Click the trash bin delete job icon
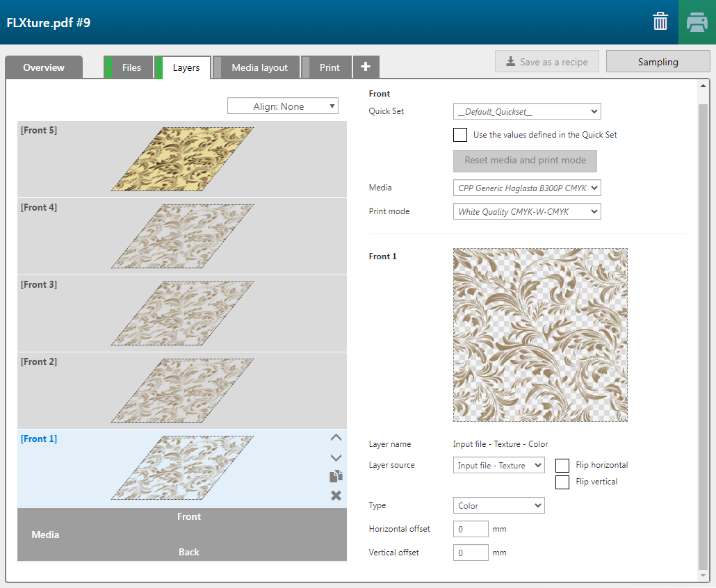This screenshot has height=588, width=716. 660,22
